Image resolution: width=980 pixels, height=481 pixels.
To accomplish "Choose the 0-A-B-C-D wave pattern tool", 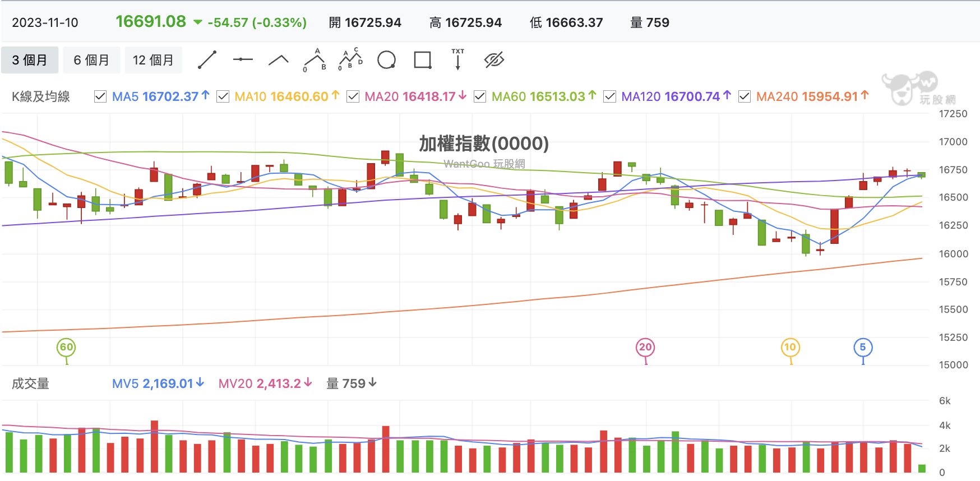I will [351, 59].
